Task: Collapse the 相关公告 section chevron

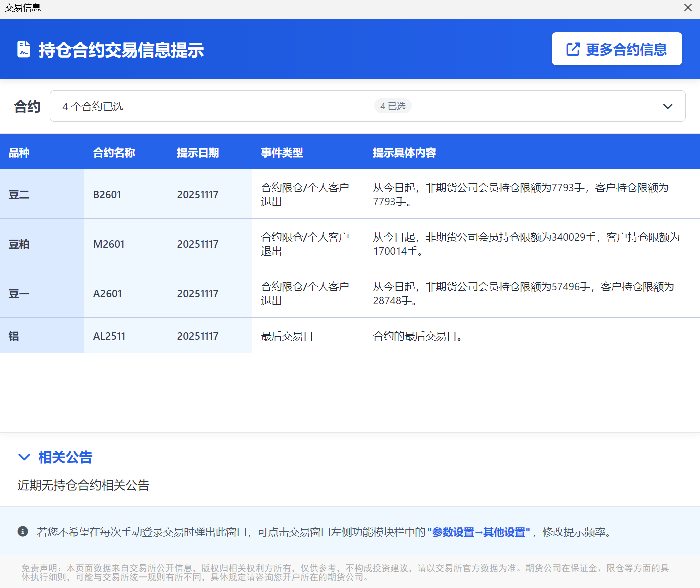Action: (24, 457)
